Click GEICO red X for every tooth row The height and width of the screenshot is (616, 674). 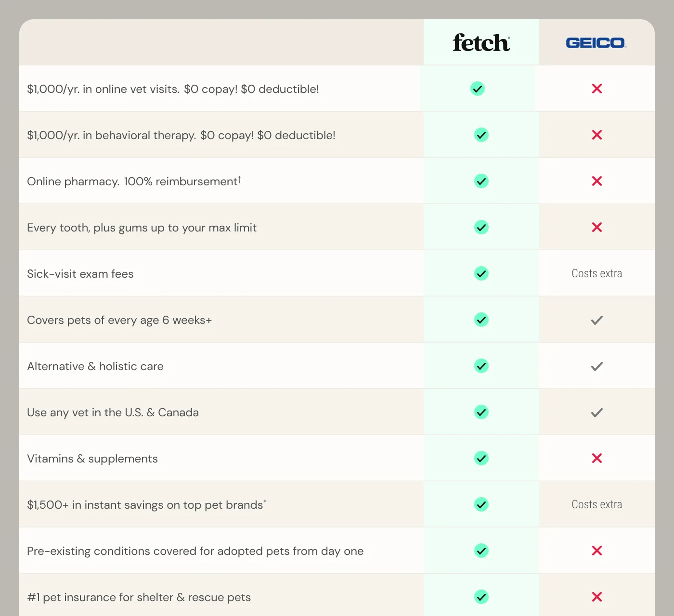click(597, 227)
